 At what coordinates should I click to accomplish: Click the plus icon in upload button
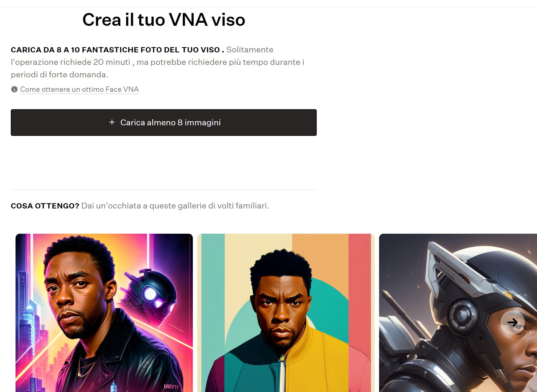[x=112, y=122]
